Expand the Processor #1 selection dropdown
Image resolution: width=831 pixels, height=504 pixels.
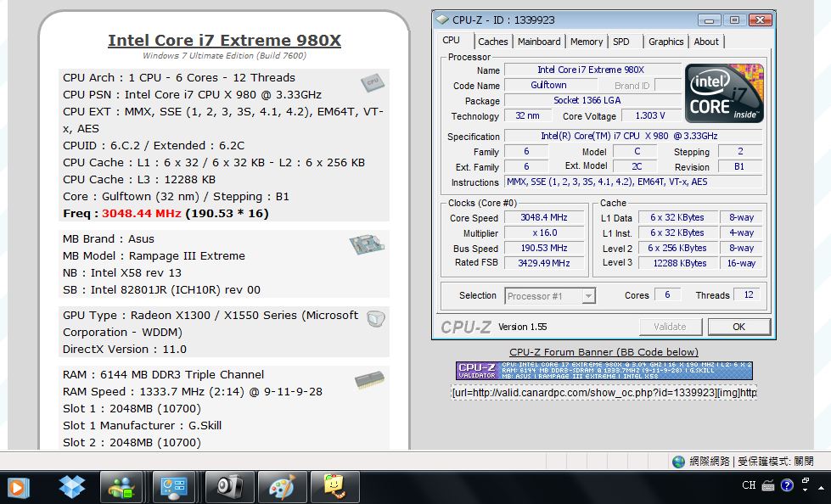pyautogui.click(x=588, y=296)
